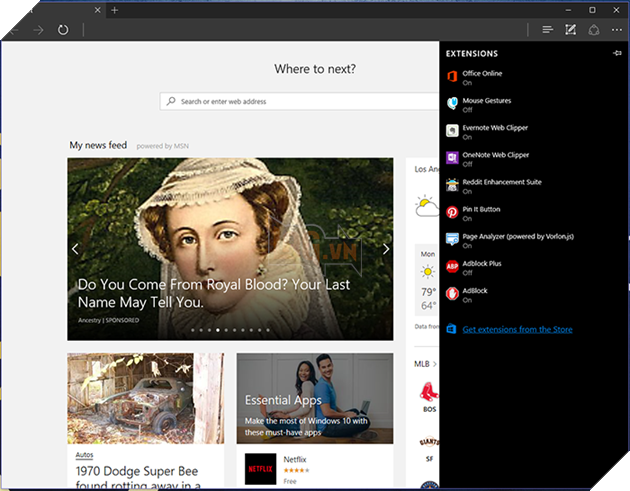Go to next news slide arrow
The image size is (630, 491).
pos(386,249)
